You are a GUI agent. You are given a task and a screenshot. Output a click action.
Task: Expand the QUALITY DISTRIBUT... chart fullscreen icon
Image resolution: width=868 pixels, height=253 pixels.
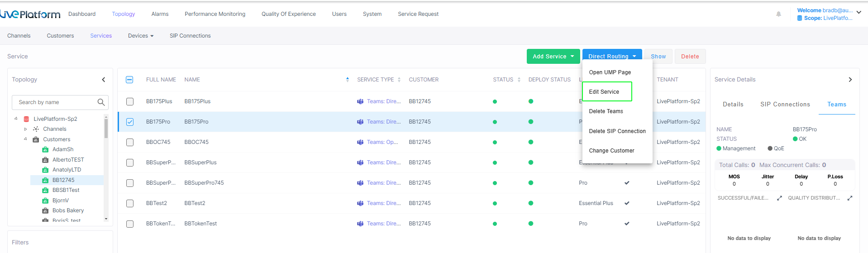(x=850, y=198)
